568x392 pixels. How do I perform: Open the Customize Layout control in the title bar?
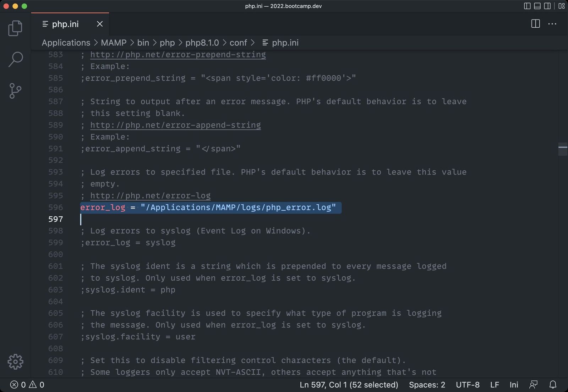pyautogui.click(x=561, y=6)
